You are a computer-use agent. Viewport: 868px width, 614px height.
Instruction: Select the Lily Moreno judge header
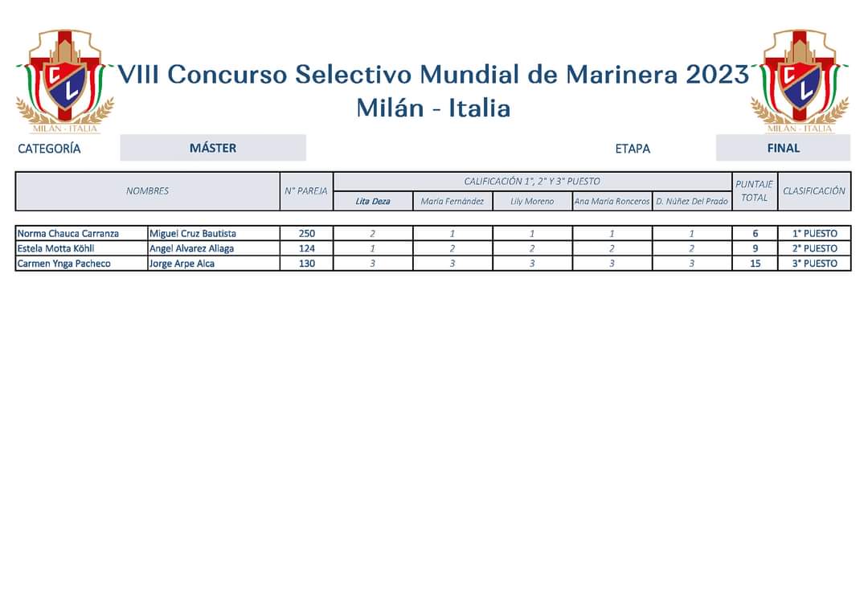pyautogui.click(x=532, y=201)
